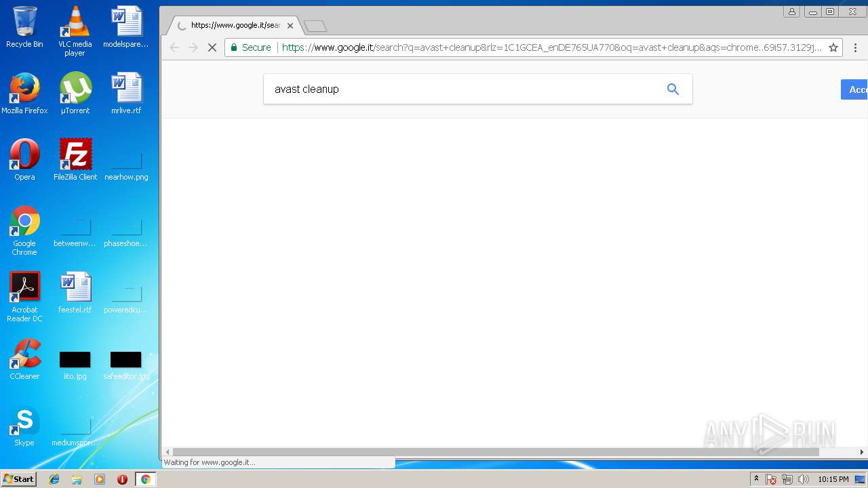
Task: Launch VLC media player shortcut
Action: tap(75, 31)
